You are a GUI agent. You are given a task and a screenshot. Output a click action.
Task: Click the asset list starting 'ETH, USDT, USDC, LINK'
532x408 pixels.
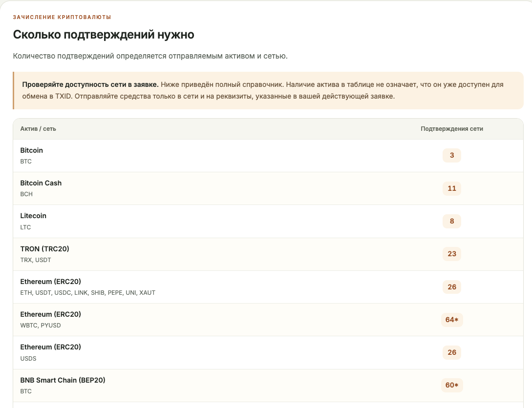point(88,292)
